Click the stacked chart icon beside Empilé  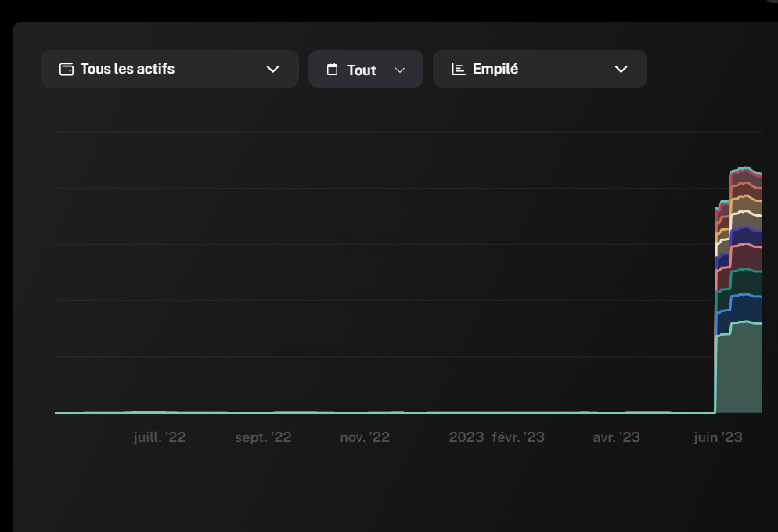459,69
